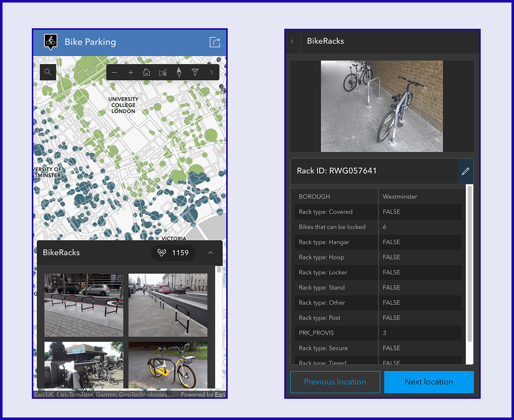Click the zoom in icon
Viewport: 514px width, 420px height.
point(130,72)
